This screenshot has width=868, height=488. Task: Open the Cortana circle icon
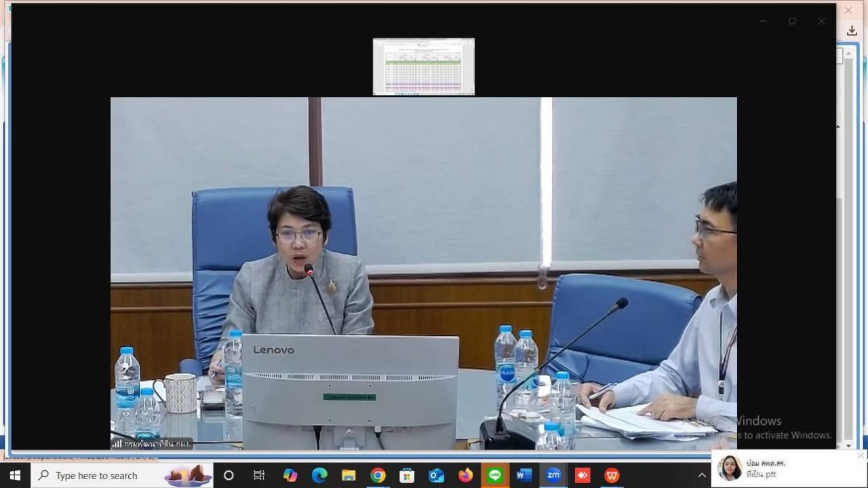point(229,476)
